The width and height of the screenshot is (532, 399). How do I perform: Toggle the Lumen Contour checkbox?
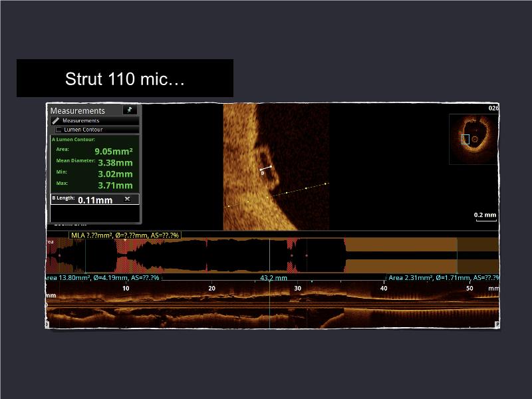coord(59,130)
